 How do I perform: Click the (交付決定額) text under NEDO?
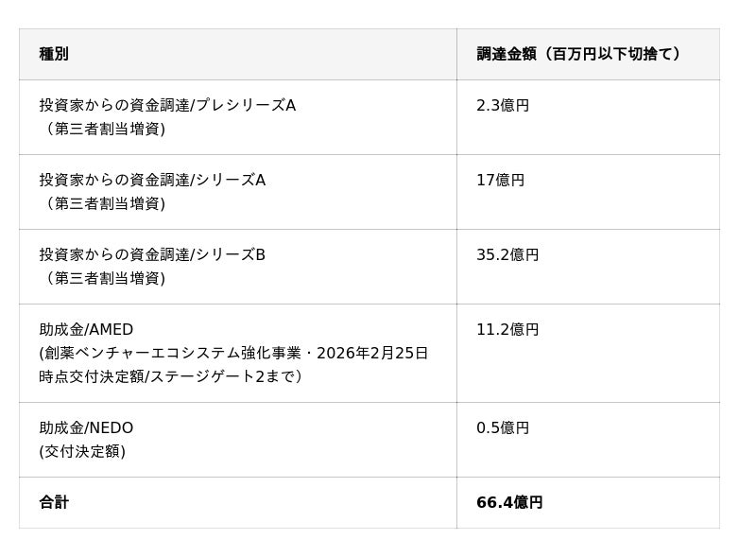(x=82, y=451)
